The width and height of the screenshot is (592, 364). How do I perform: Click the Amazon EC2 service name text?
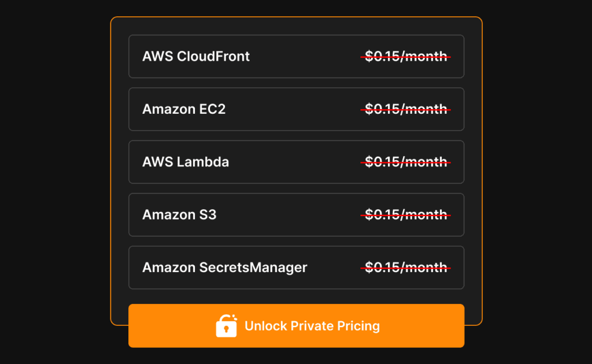[x=184, y=109]
